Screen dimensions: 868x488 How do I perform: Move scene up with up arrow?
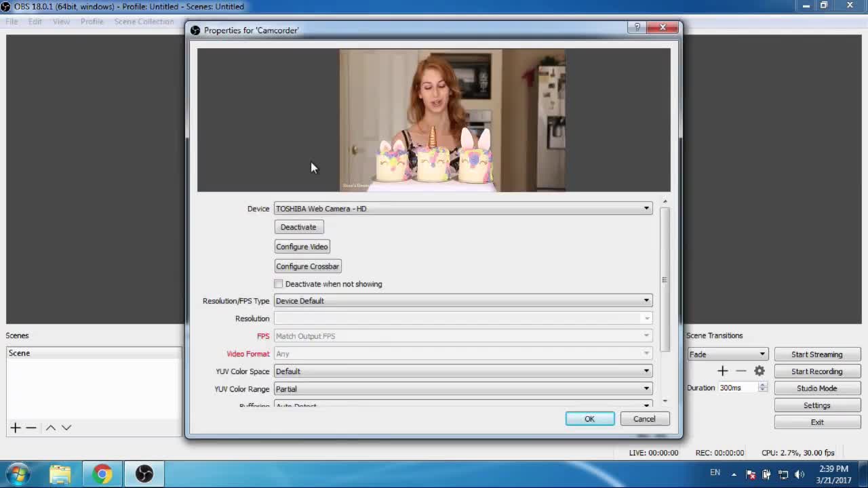click(50, 428)
